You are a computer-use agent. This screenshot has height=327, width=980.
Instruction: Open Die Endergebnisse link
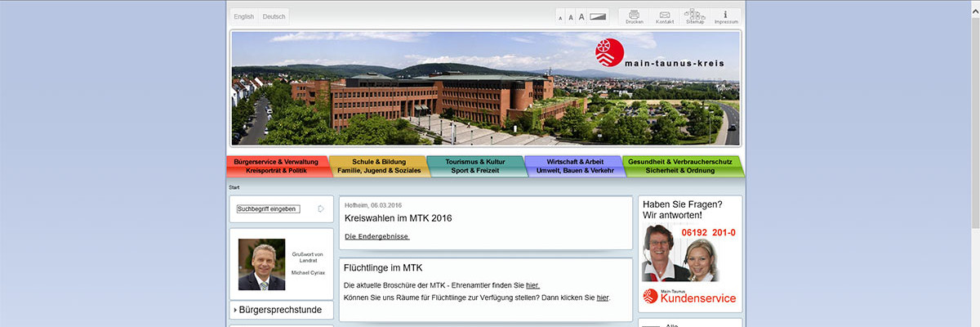376,237
